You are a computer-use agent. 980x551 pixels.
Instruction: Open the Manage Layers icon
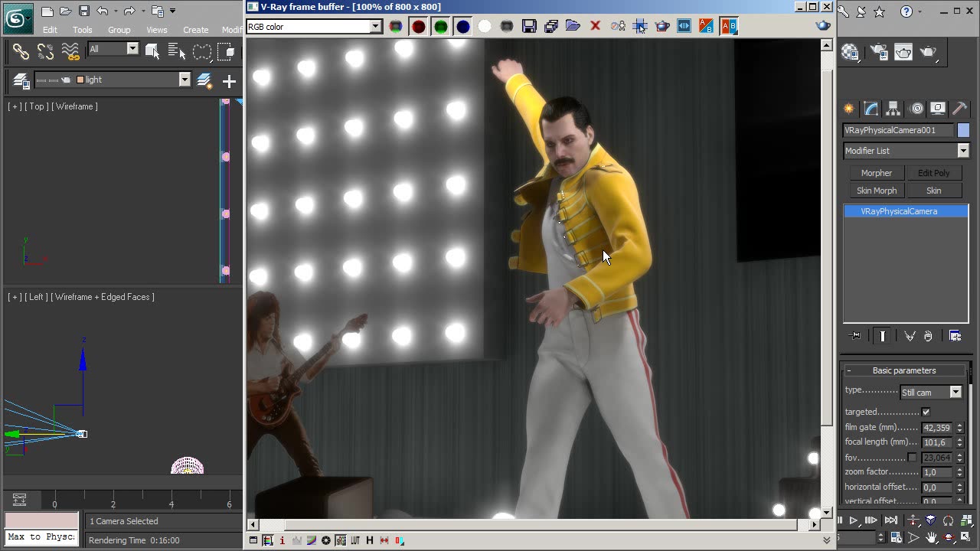tap(21, 80)
